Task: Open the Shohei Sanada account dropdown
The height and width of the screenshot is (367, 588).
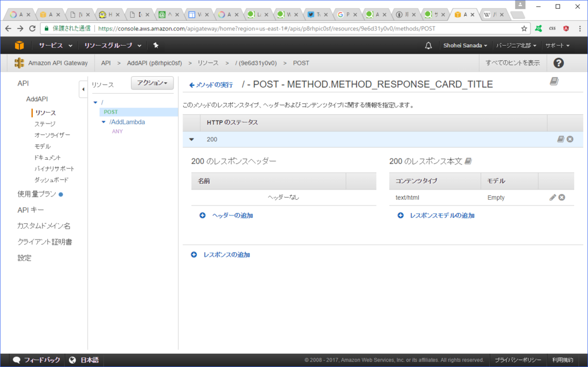Action: 465,45
